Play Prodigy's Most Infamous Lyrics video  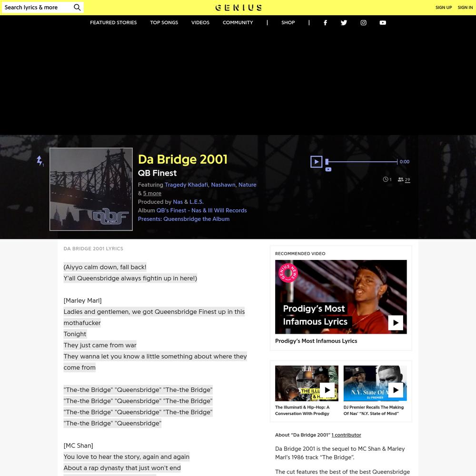point(396,323)
